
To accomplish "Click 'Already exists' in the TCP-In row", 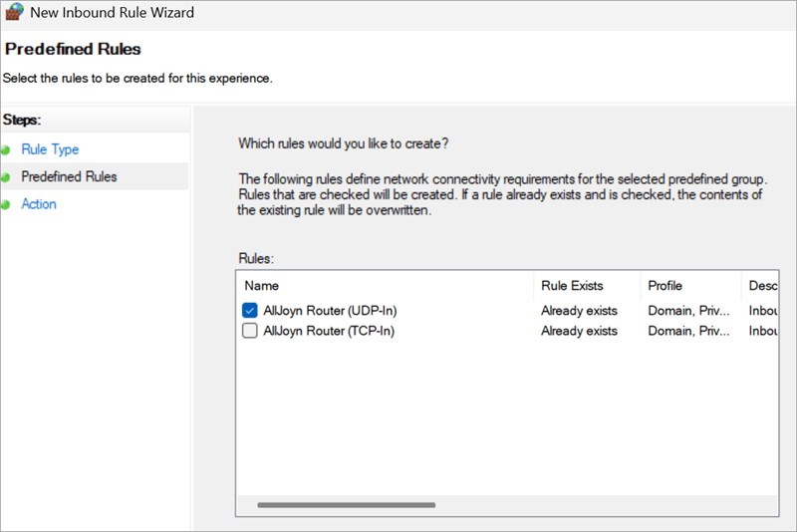I will 579,331.
